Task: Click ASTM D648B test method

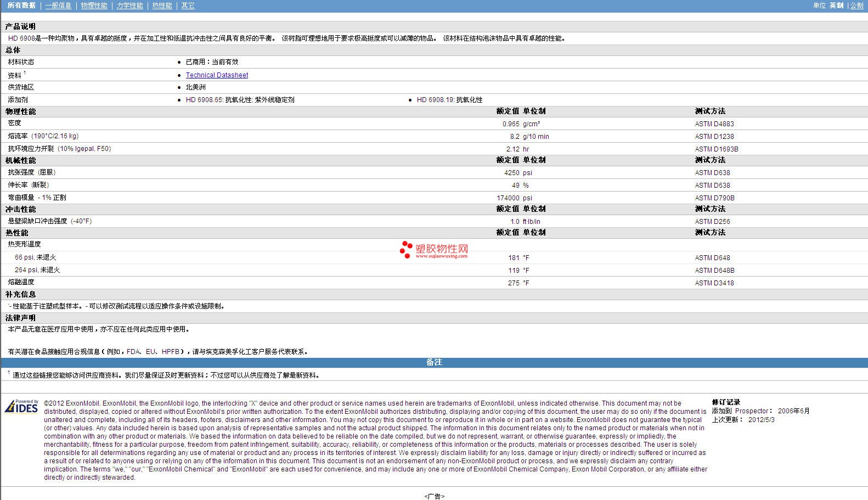Action: click(714, 271)
